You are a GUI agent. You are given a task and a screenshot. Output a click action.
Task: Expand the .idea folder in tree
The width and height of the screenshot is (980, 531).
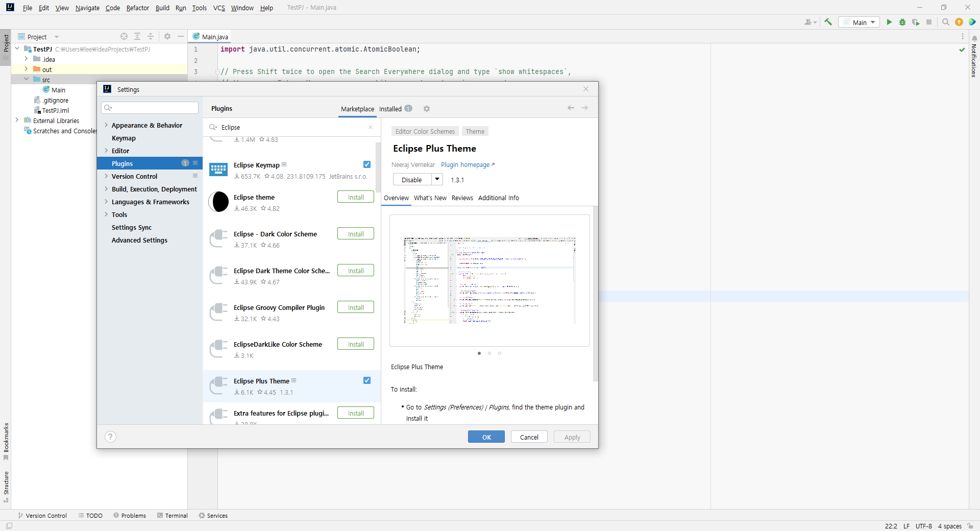[26, 59]
